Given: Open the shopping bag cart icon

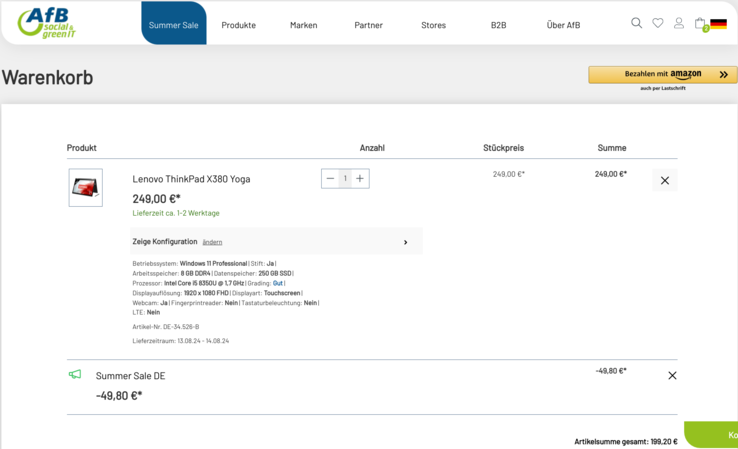Looking at the screenshot, I should (700, 24).
